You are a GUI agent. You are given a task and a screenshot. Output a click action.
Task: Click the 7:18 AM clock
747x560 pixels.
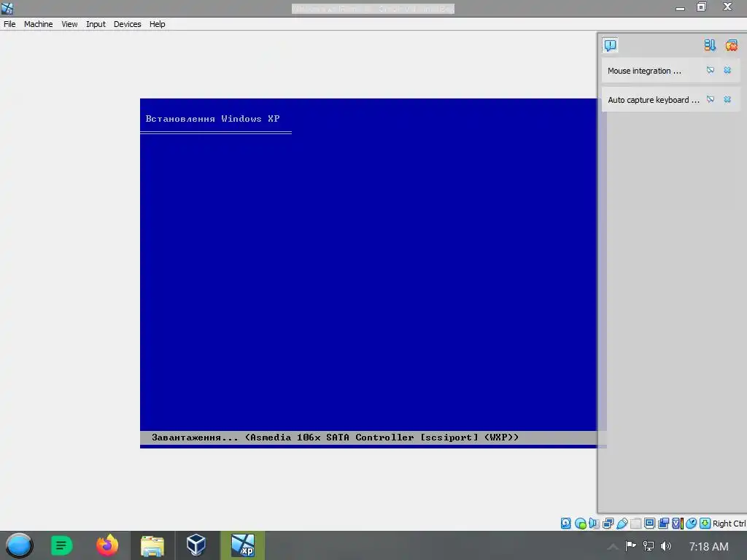pyautogui.click(x=709, y=547)
